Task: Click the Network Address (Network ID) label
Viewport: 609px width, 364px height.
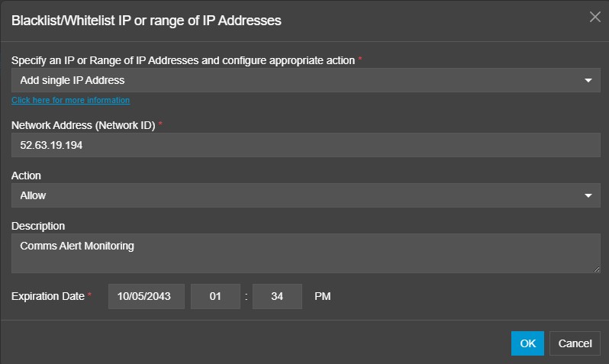Action: 83,125
